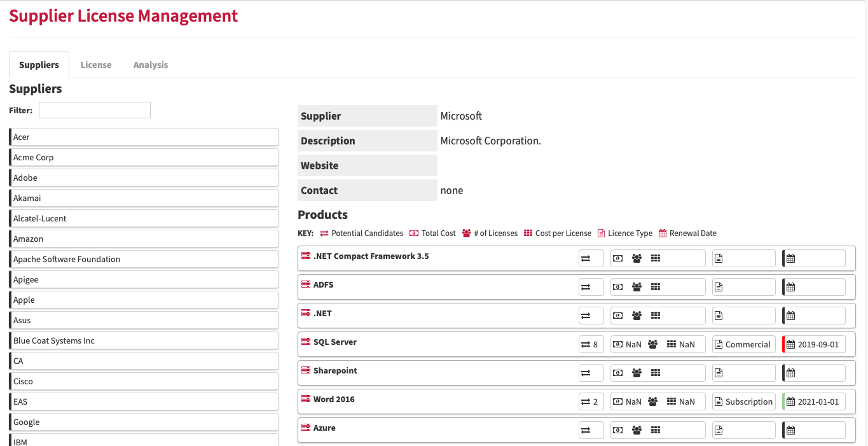This screenshot has width=868, height=446.
Task: Select CA supplier
Action: pyautogui.click(x=144, y=361)
